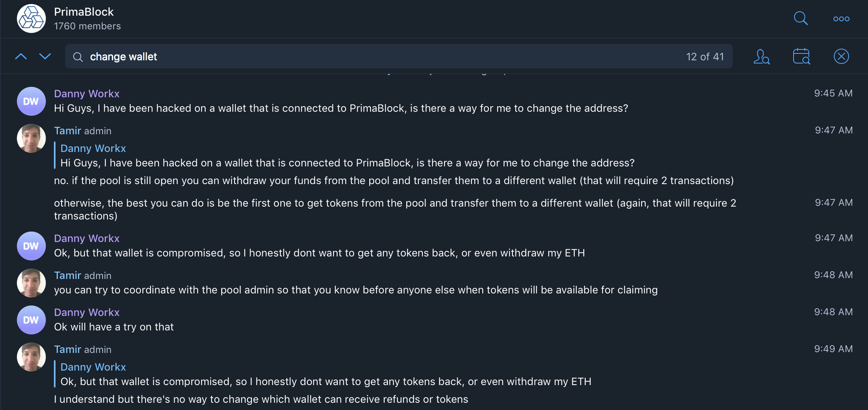Image resolution: width=868 pixels, height=410 pixels.
Task: Filter search by member icon
Action: pyautogui.click(x=761, y=57)
